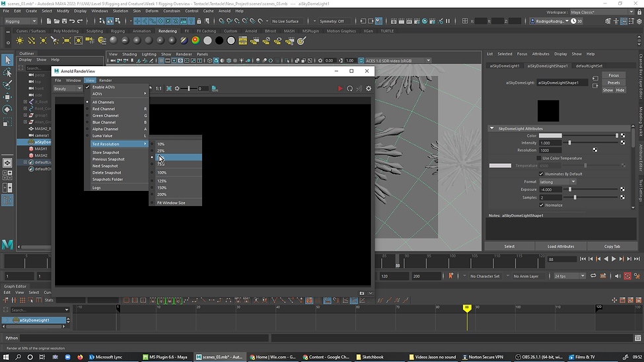Click the Arnold skydome light shelf icon
The width and height of the screenshot is (644, 362).
click(102, 40)
